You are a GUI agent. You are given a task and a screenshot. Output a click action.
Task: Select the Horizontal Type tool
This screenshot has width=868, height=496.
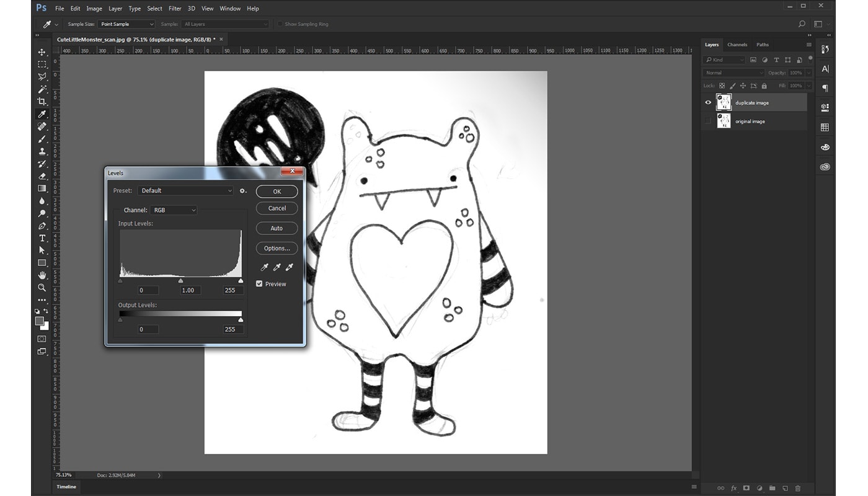(42, 238)
